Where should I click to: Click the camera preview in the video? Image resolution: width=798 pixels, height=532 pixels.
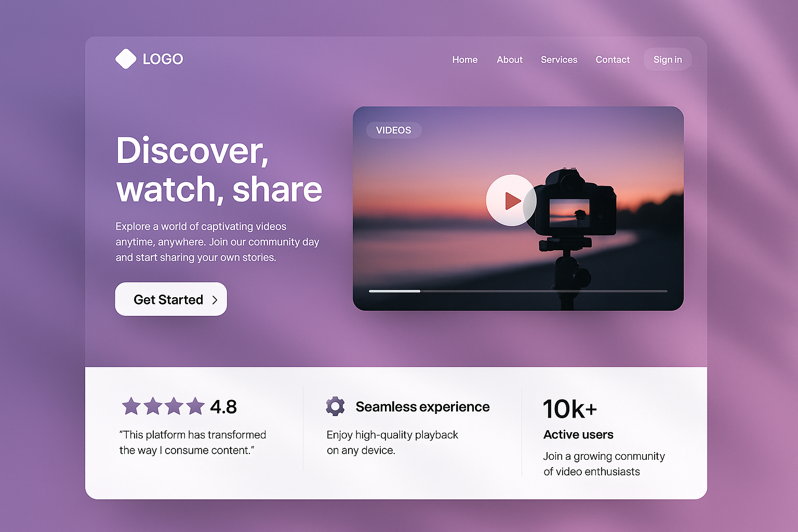coord(569,212)
